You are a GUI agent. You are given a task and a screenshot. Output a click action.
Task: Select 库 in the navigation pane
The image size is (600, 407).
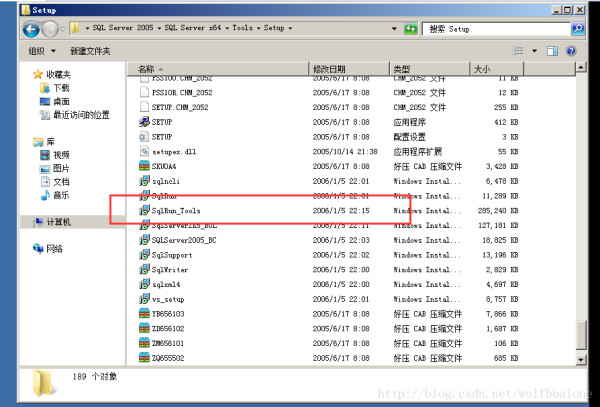[x=50, y=142]
